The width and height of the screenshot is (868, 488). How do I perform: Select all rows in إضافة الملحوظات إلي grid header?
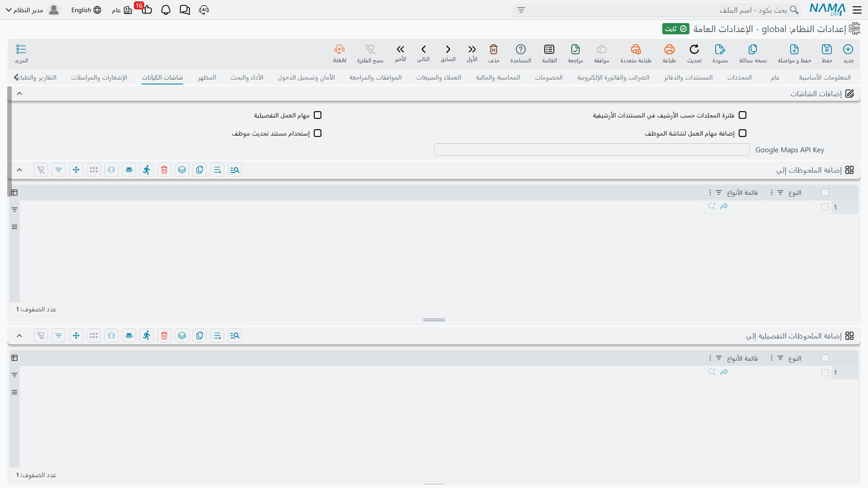pos(825,192)
